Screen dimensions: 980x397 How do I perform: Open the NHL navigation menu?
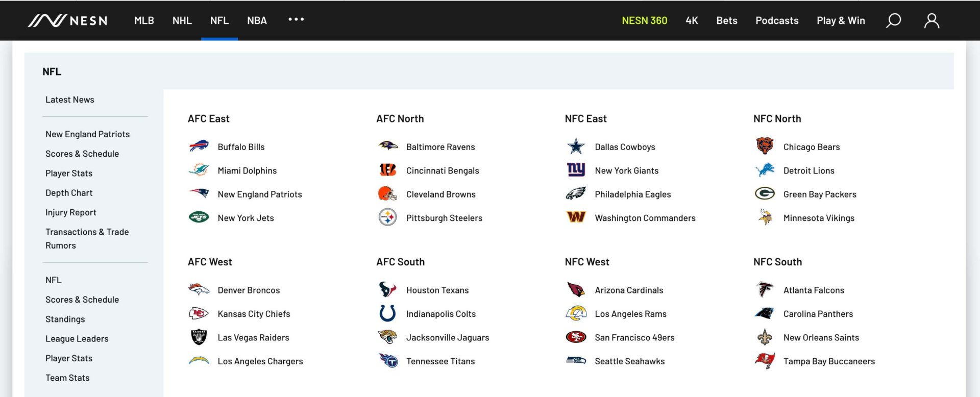click(182, 20)
